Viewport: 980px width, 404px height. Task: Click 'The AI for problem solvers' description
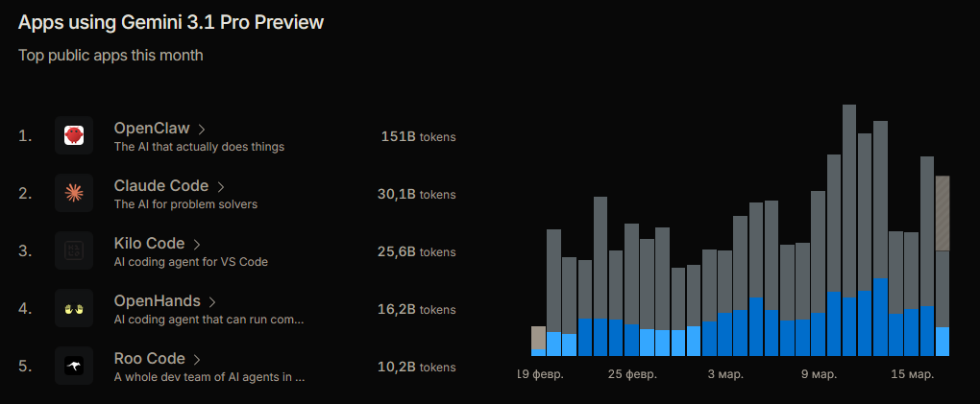185,204
